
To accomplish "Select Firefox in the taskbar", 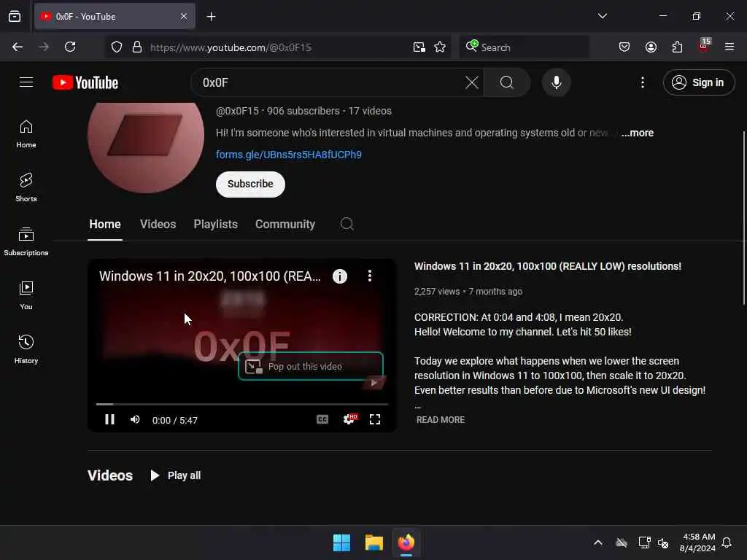I will [406, 542].
